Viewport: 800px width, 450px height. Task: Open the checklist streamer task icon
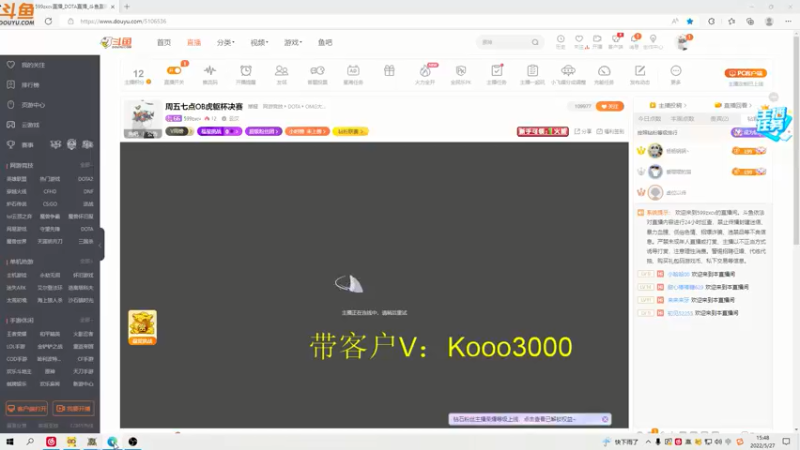point(496,70)
